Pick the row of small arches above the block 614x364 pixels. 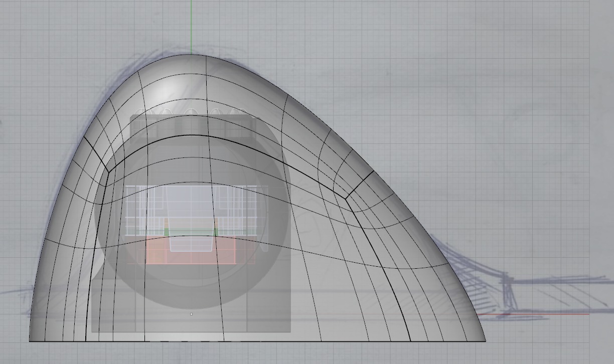click(x=191, y=112)
